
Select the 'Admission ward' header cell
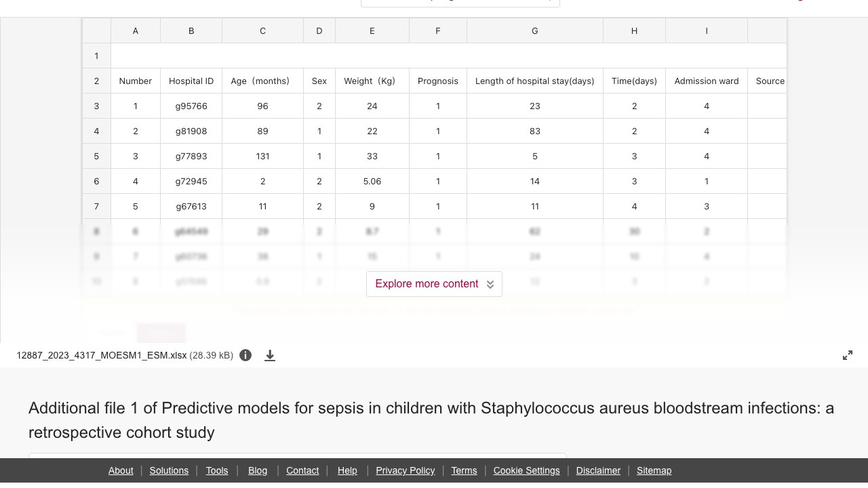[707, 81]
